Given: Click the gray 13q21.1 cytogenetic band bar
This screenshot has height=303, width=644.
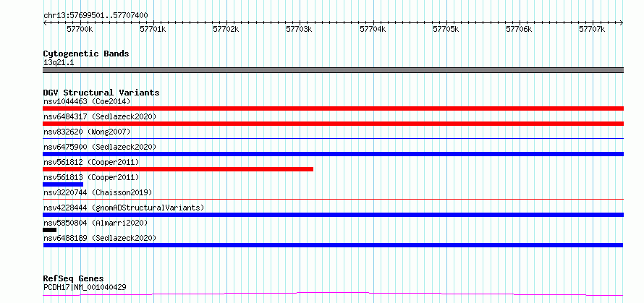Looking at the screenshot, I should tap(333, 70).
